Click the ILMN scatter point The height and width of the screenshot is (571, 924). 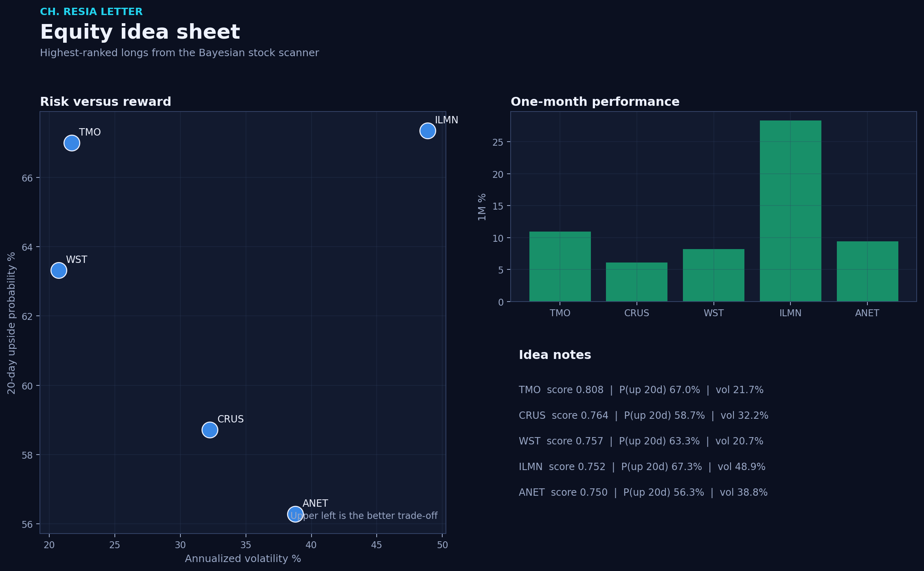[x=428, y=131]
